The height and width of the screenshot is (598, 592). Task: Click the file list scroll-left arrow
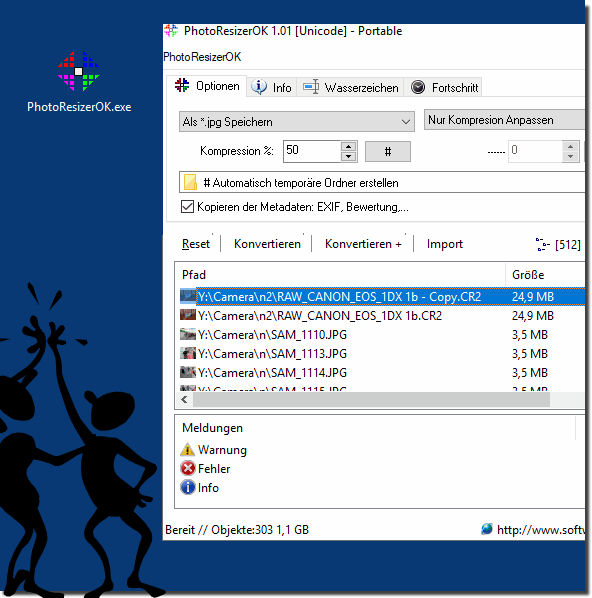click(x=185, y=400)
